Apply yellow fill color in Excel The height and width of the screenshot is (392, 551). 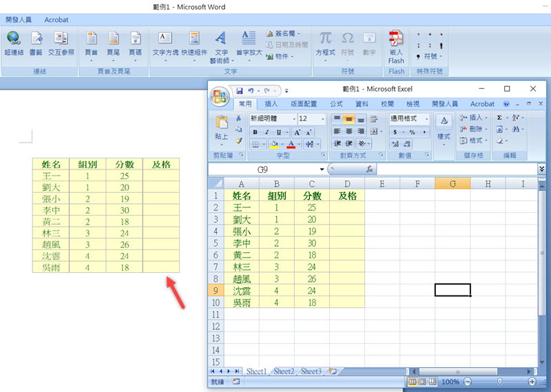coord(274,144)
